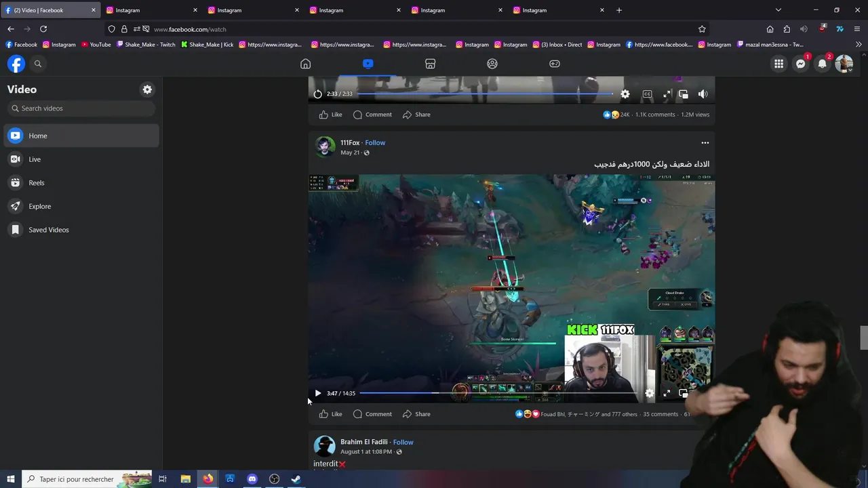Image resolution: width=868 pixels, height=488 pixels.
Task: Open the browser extensions icon
Action: [x=787, y=29]
